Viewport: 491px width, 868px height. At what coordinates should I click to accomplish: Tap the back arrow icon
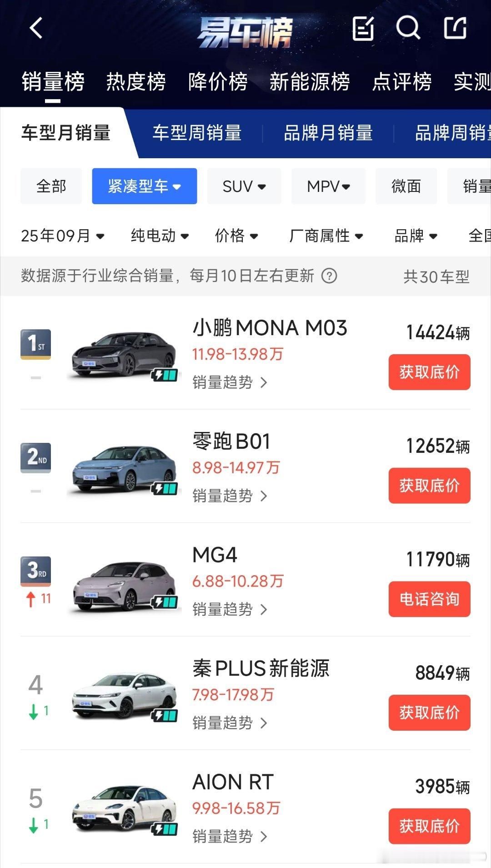36,28
